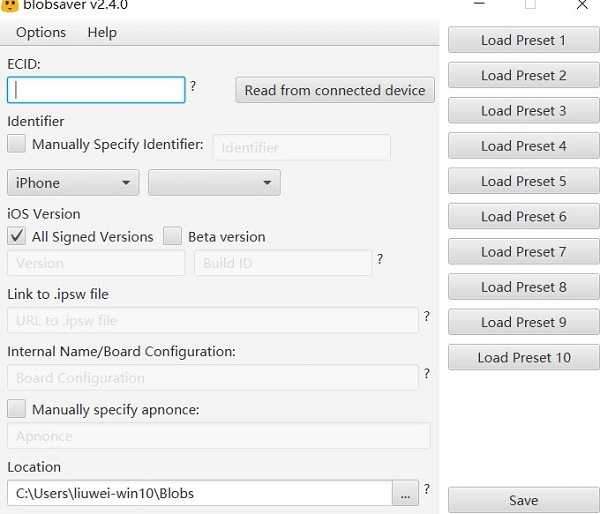Focus the ECID input field

pos(96,90)
